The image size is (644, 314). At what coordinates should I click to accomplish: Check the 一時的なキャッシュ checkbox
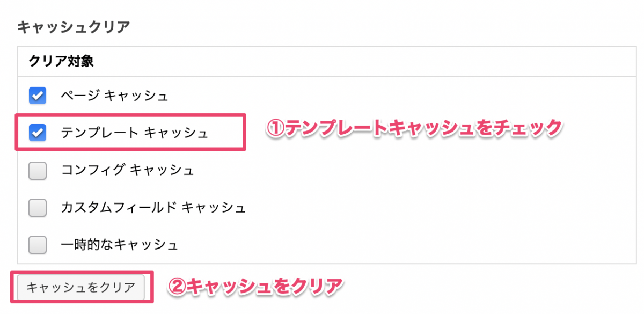[38, 245]
